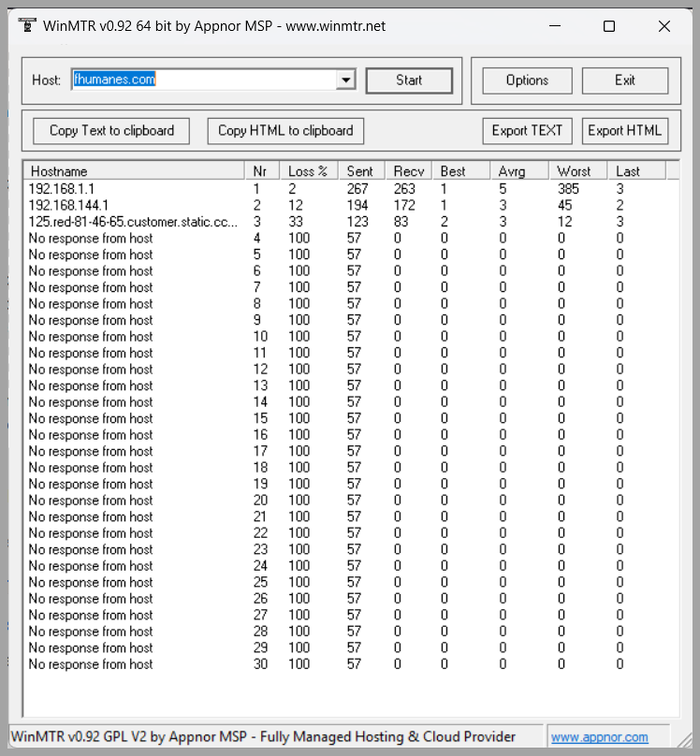Minimize the WinMTR window
700x756 pixels.
tap(555, 27)
